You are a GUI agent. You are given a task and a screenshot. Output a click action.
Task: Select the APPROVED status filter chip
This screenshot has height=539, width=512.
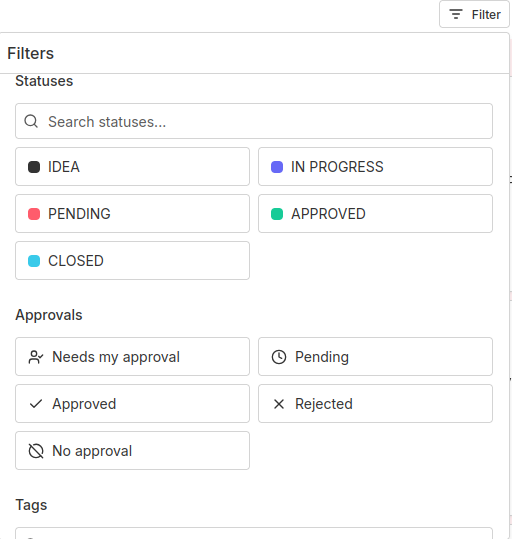[x=375, y=213]
